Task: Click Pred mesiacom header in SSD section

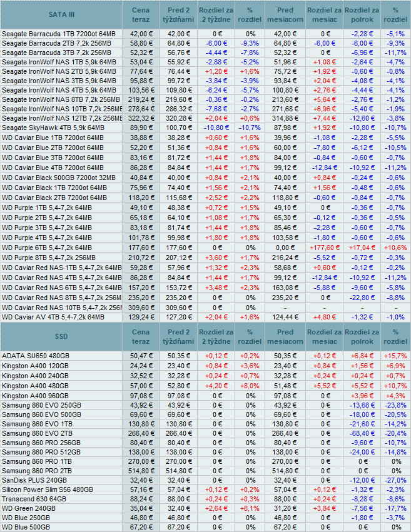Action: coord(285,337)
